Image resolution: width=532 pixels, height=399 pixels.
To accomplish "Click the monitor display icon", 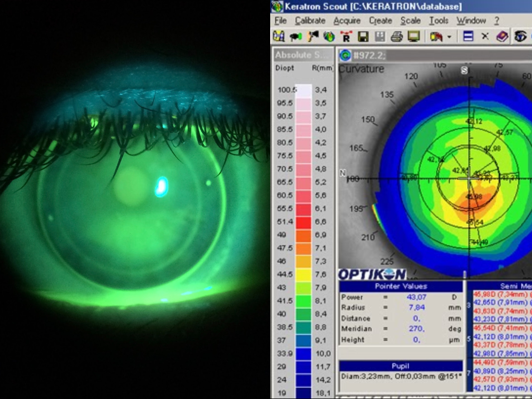I will point(414,37).
